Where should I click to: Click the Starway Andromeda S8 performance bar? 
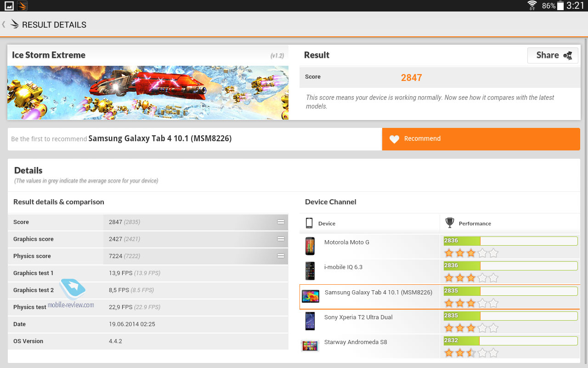pyautogui.click(x=510, y=341)
